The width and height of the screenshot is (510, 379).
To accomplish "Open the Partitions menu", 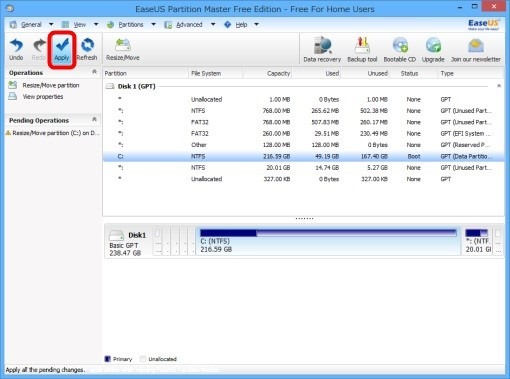I will tap(131, 25).
